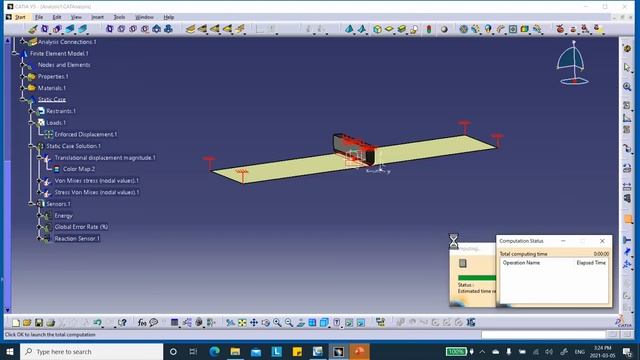Open the File menu

click(39, 17)
